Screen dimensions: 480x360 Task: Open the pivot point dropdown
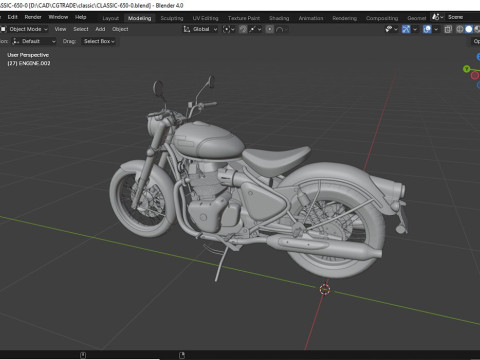228,29
